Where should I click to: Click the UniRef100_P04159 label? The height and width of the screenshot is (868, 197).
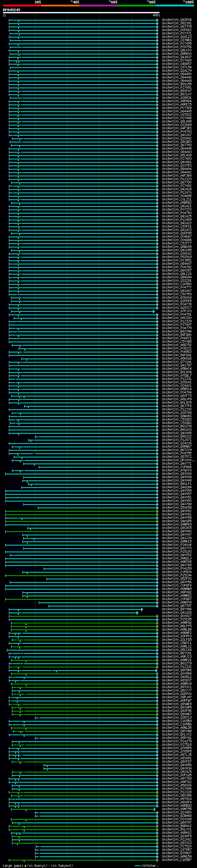tap(176, 568)
